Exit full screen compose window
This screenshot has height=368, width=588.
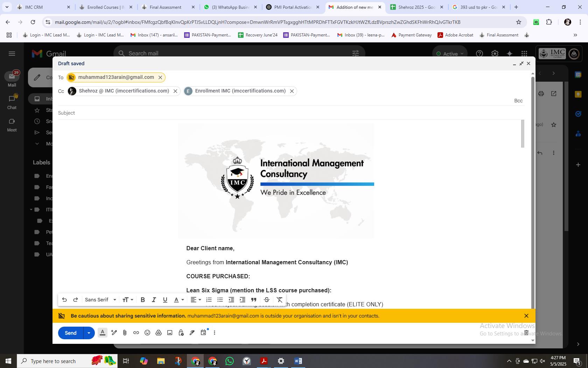point(521,63)
